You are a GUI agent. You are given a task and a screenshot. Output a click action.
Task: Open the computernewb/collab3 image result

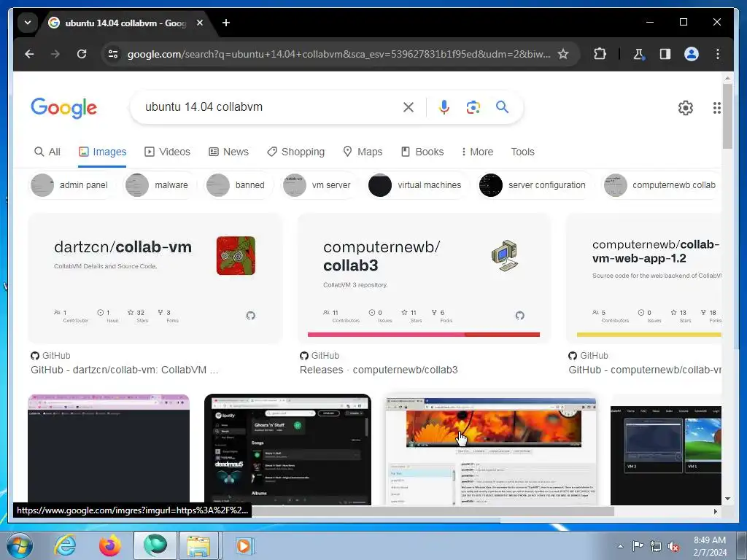tap(424, 279)
